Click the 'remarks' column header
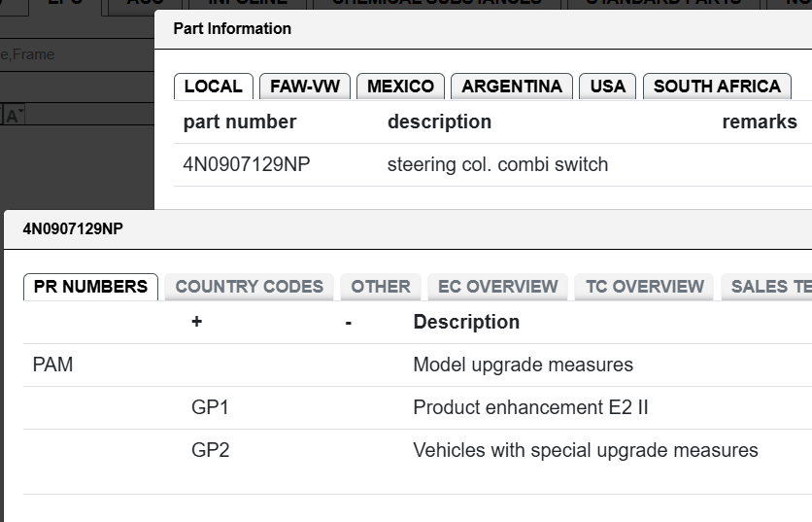The height and width of the screenshot is (522, 812). click(760, 122)
